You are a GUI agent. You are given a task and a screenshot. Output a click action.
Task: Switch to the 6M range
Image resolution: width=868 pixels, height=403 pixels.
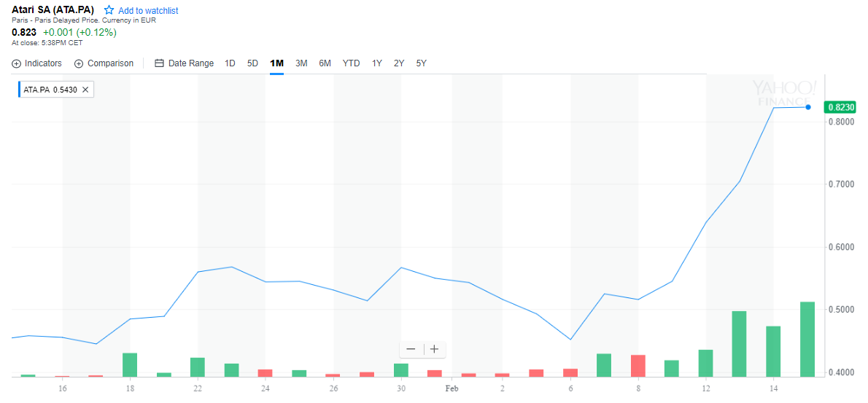(x=325, y=63)
